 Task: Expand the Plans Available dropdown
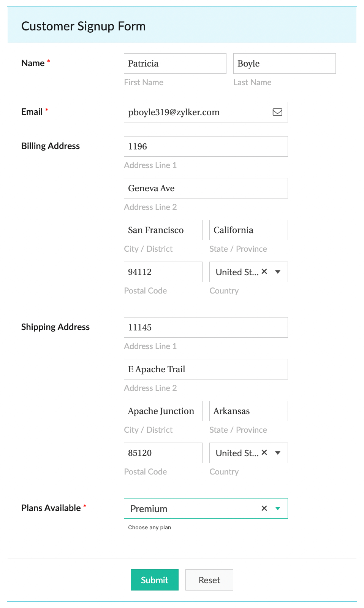[x=278, y=508]
